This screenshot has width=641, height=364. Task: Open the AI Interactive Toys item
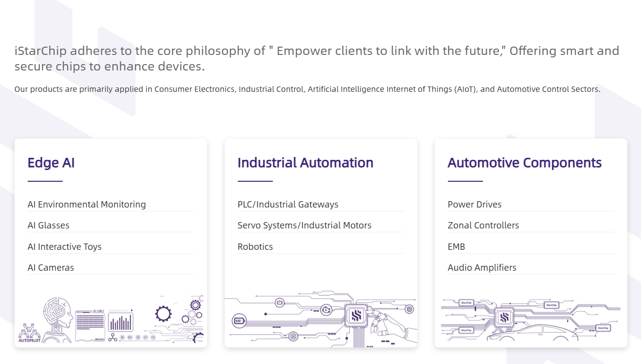65,247
